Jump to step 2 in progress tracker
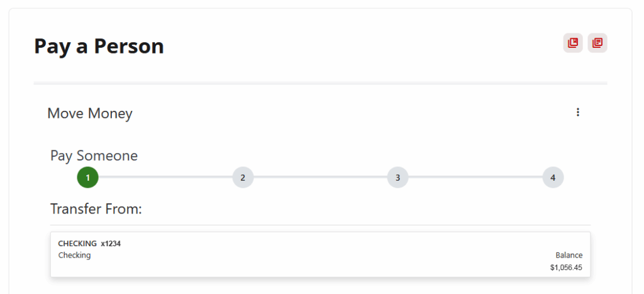The height and width of the screenshot is (294, 644). pos(243,178)
